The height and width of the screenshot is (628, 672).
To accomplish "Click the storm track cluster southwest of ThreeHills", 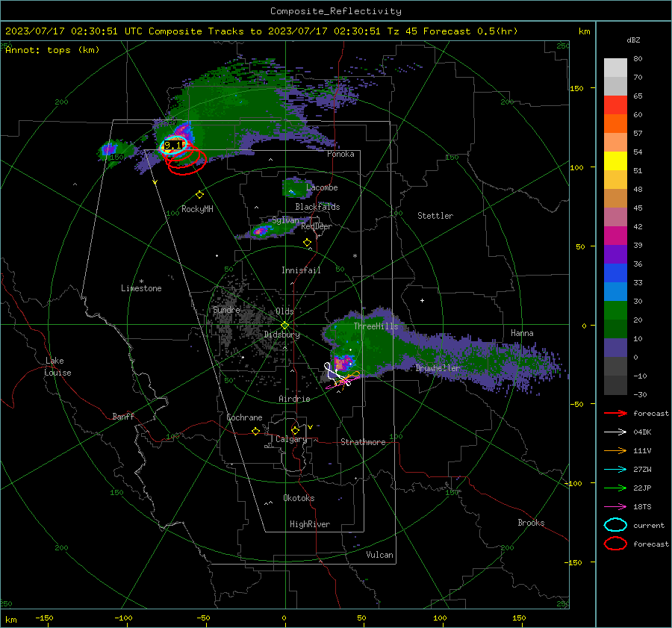I will coord(341,377).
